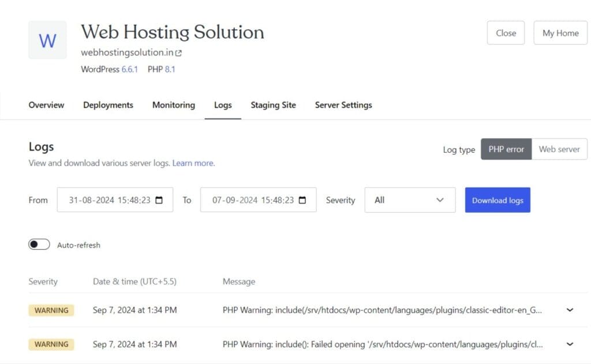The height and width of the screenshot is (364, 591).
Task: Switch to the Web server log type
Action: (559, 149)
